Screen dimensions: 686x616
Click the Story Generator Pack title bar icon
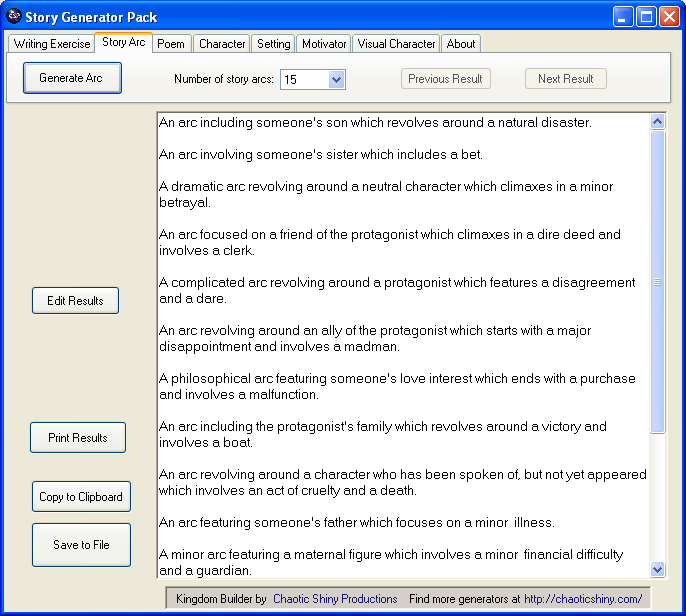(x=14, y=17)
